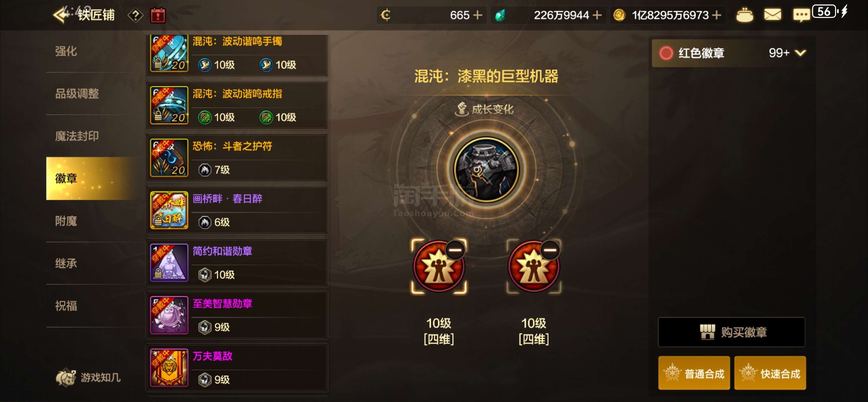Open the chat bubble icon
Image resolution: width=868 pixels, height=402 pixels.
[x=801, y=15]
